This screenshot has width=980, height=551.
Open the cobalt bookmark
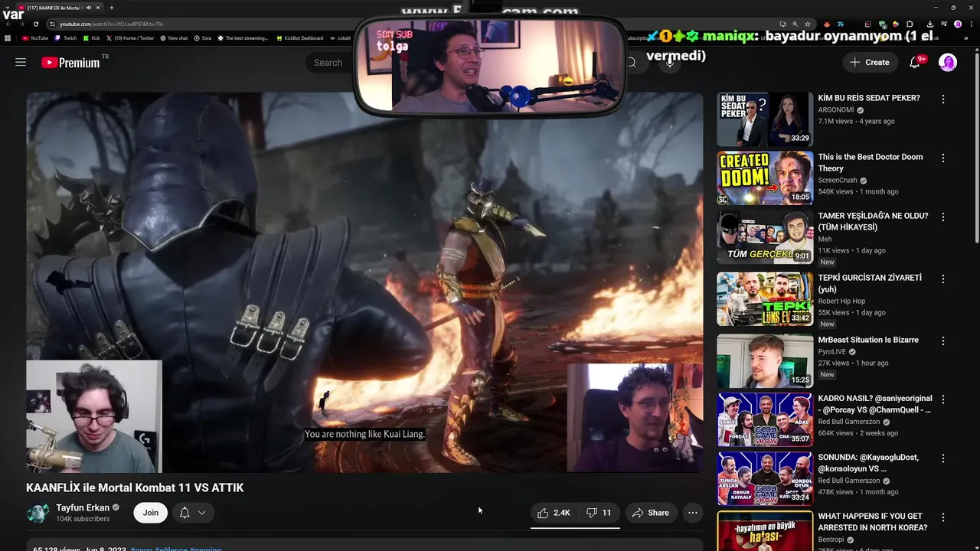point(339,38)
